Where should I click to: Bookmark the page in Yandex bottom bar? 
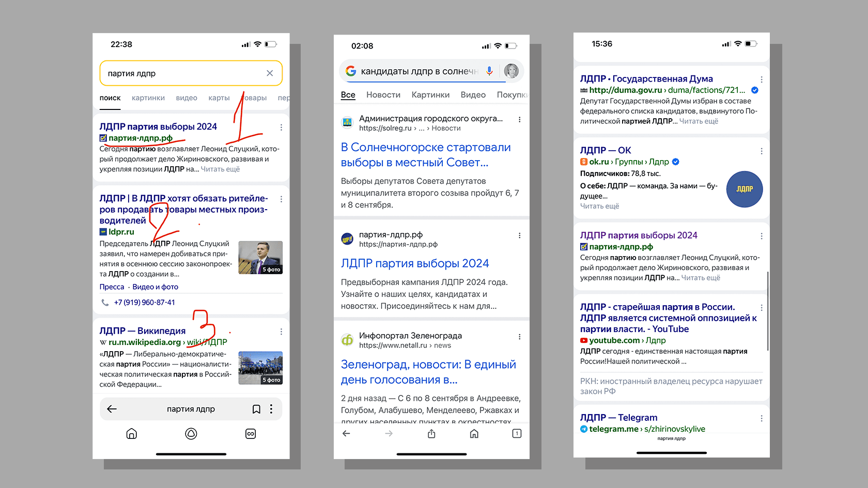click(x=256, y=409)
